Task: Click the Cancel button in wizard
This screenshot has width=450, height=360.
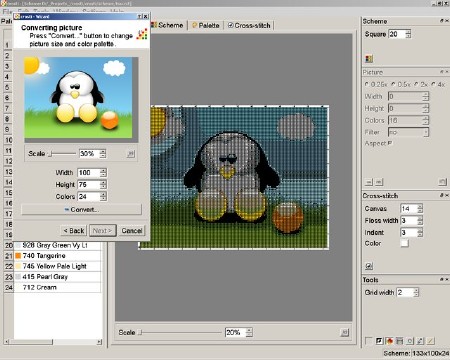Action: pyautogui.click(x=132, y=231)
